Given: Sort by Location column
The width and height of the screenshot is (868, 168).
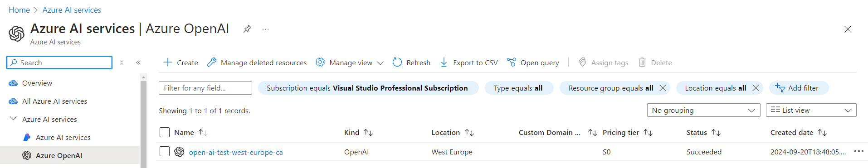Looking at the screenshot, I should coord(453,133).
